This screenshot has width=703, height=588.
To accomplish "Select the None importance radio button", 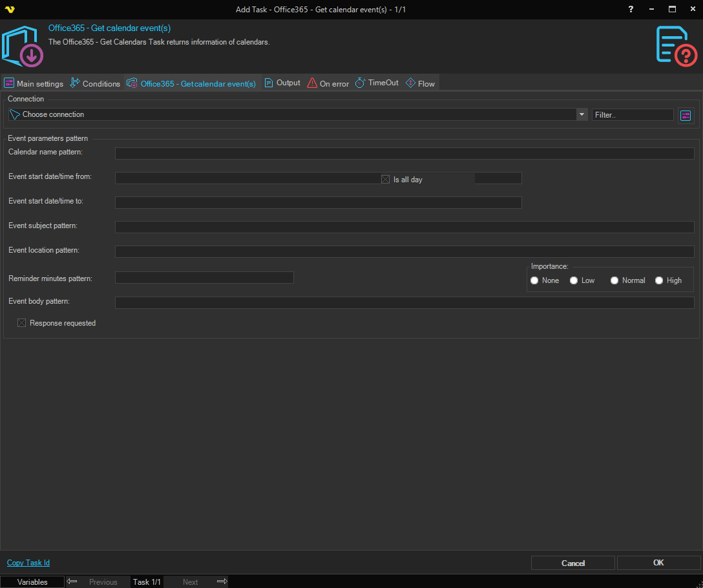I will tap(534, 280).
